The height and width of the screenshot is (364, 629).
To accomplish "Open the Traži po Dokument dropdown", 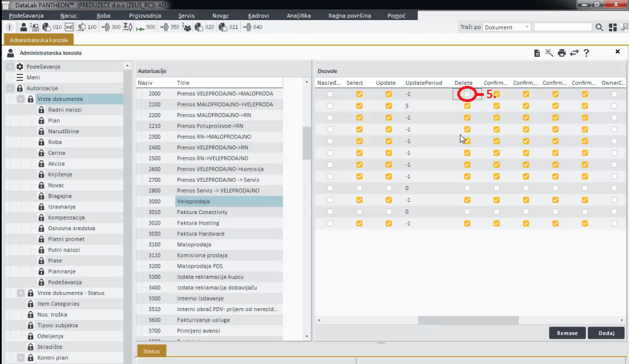I will (527, 27).
